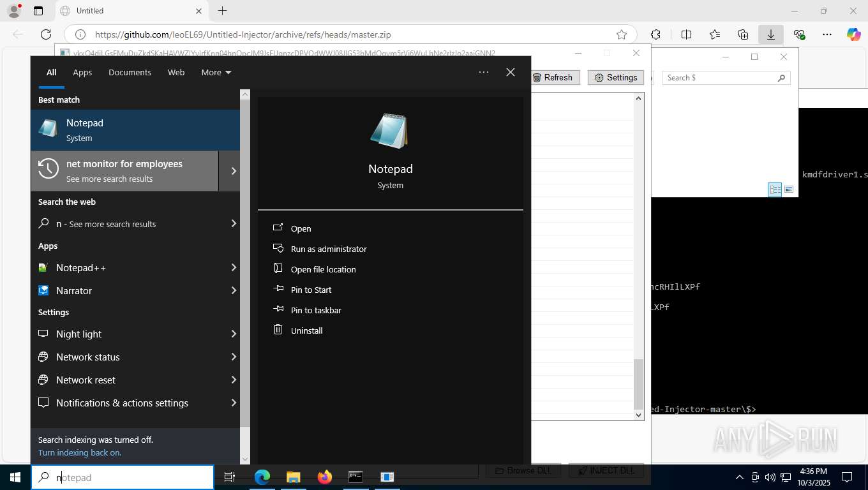
Task: Click INJECT DLL button
Action: pos(606,470)
